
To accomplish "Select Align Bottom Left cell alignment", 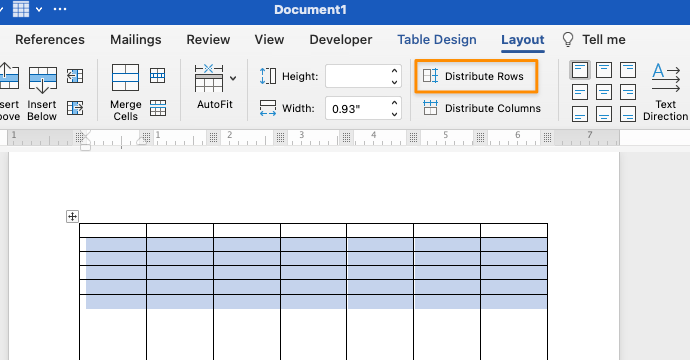I will [580, 114].
